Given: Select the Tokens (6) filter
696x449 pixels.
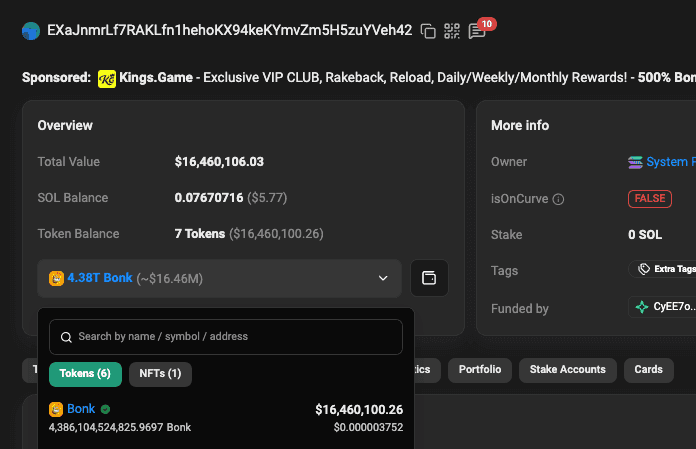Looking at the screenshot, I should point(85,374).
